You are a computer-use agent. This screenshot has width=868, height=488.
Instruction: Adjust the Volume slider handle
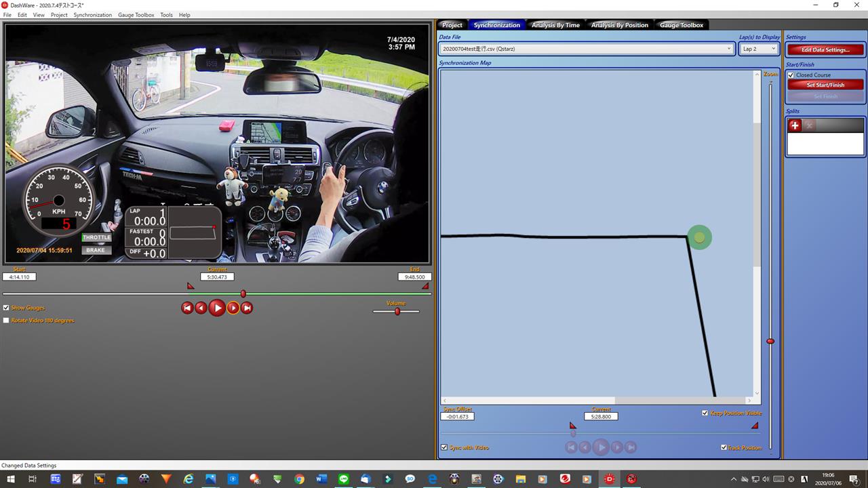397,311
